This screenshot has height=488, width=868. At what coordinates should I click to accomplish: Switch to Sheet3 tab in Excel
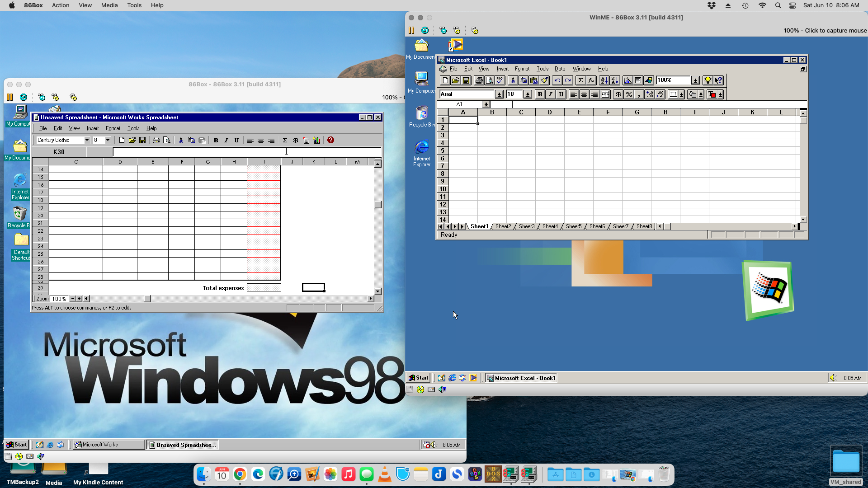click(526, 226)
